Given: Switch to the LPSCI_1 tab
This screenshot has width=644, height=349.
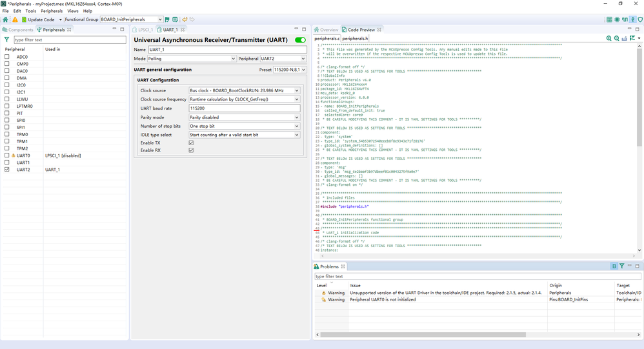Looking at the screenshot, I should click(x=143, y=30).
